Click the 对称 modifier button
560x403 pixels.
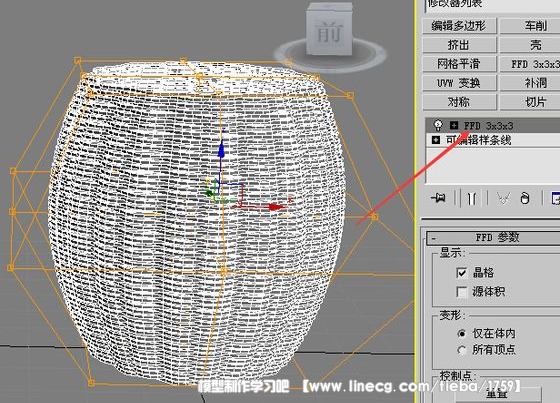pyautogui.click(x=459, y=102)
